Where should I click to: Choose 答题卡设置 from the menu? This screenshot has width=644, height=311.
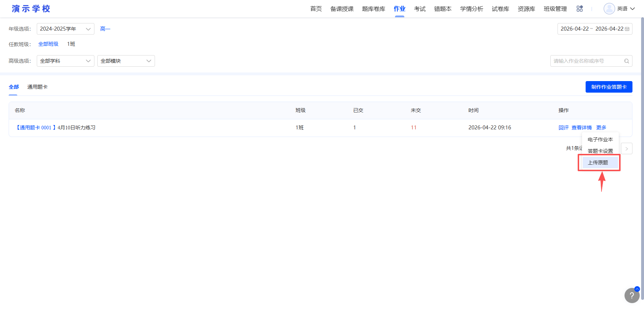coord(600,151)
